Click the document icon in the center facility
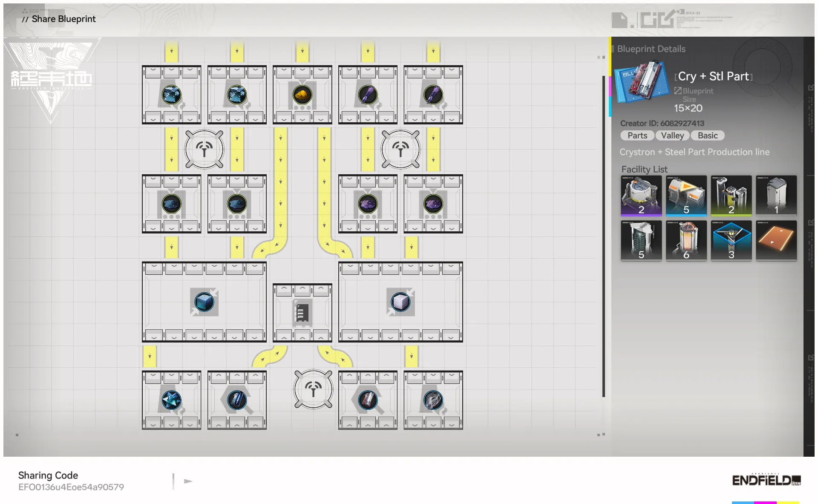Viewport: 818px width, 504px height. 302,313
